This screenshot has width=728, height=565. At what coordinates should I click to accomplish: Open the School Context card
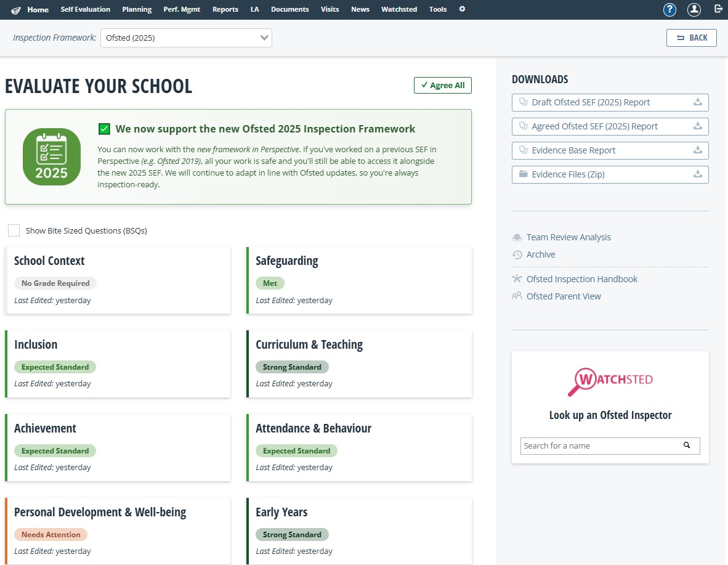point(118,280)
